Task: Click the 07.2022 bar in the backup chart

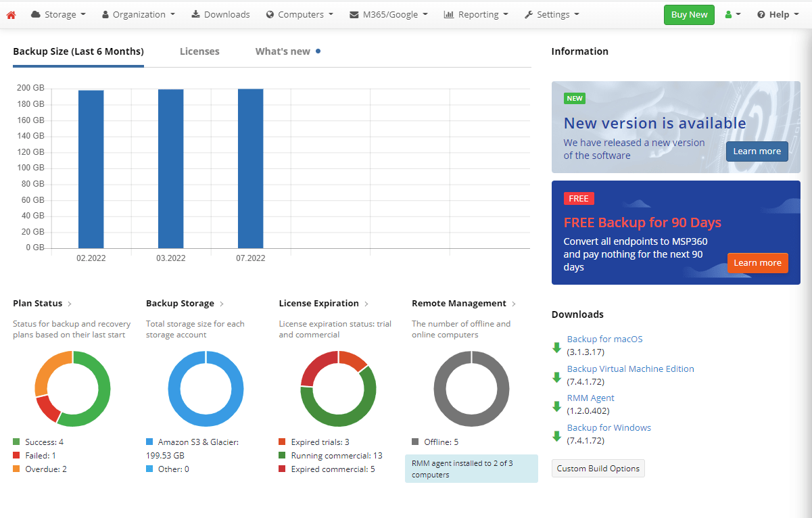Action: [x=250, y=169]
